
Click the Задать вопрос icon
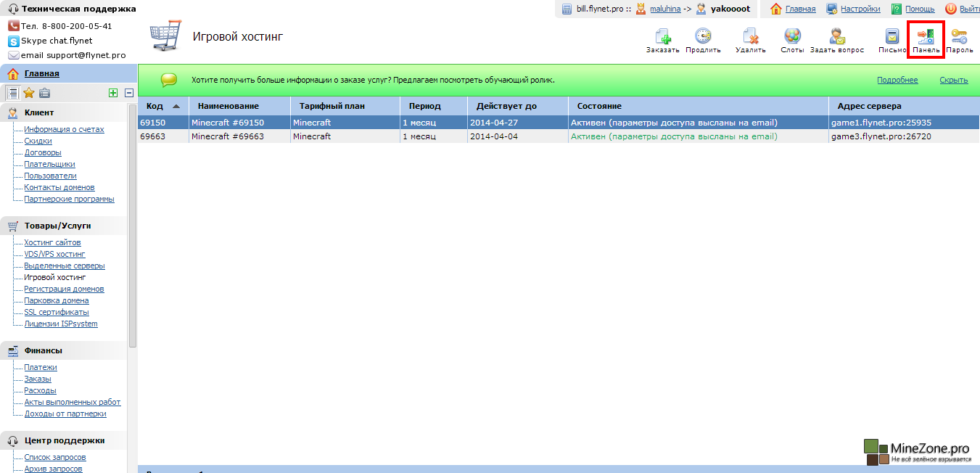(x=836, y=36)
